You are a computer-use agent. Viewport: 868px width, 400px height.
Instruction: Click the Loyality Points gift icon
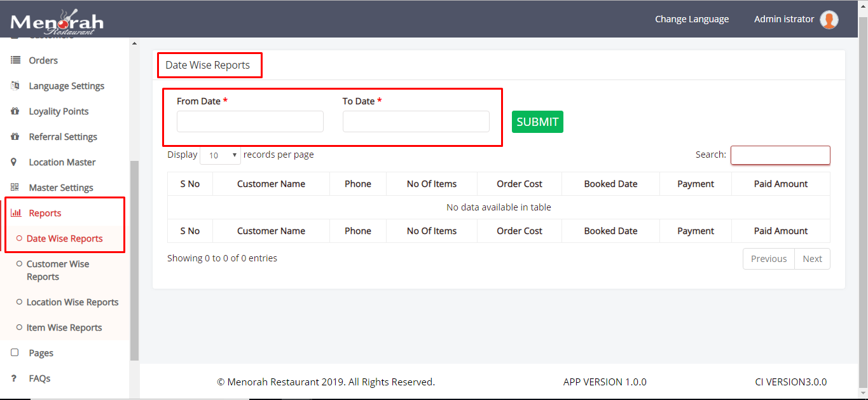coord(15,111)
